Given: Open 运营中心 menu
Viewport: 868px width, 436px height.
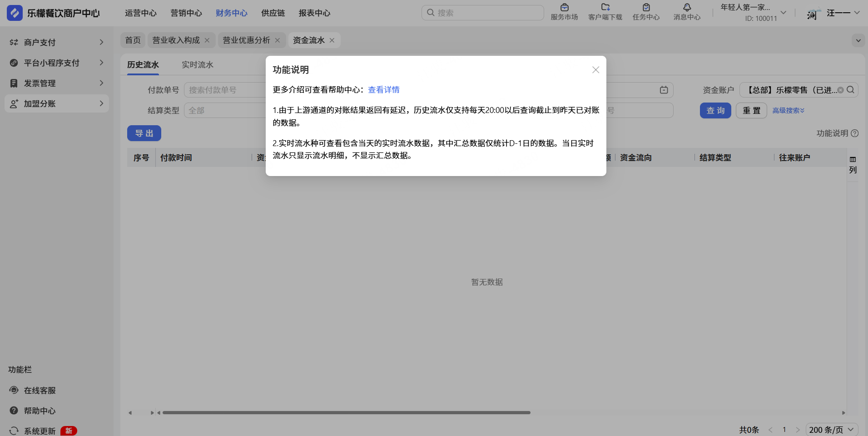Looking at the screenshot, I should point(141,13).
